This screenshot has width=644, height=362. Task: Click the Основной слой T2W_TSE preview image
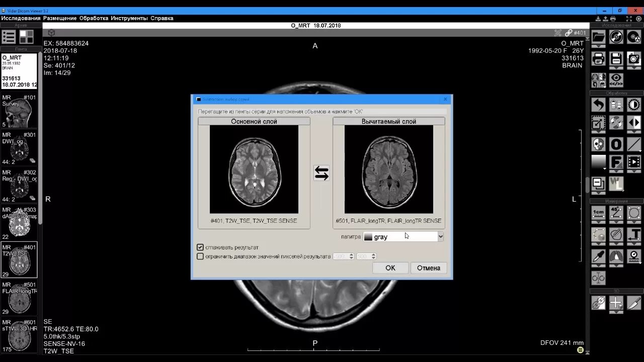pyautogui.click(x=254, y=169)
